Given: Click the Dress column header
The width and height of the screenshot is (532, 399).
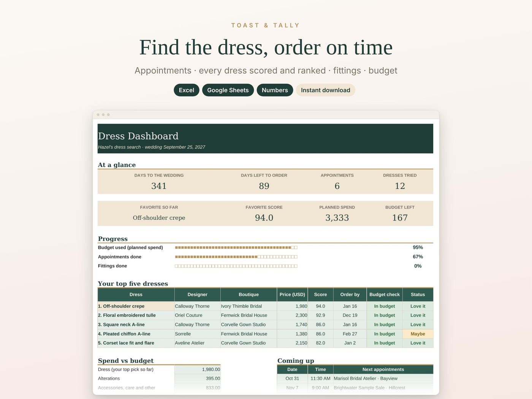Looking at the screenshot, I should click(136, 294).
